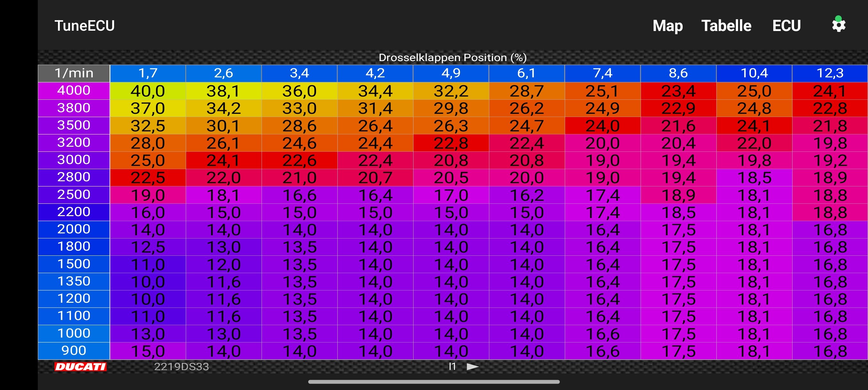Select the 8,6 throttle column header
868x390 pixels.
[x=678, y=73]
